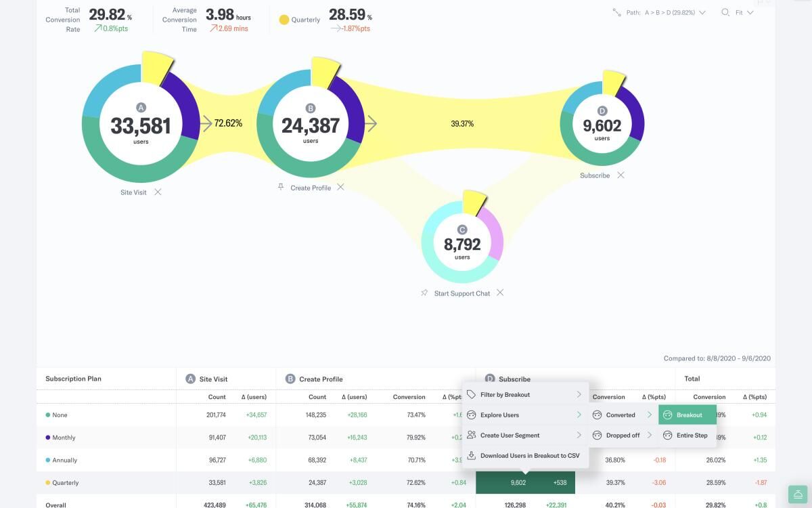Remove the Site Visit step via its X
812x508 pixels.
coord(157,192)
